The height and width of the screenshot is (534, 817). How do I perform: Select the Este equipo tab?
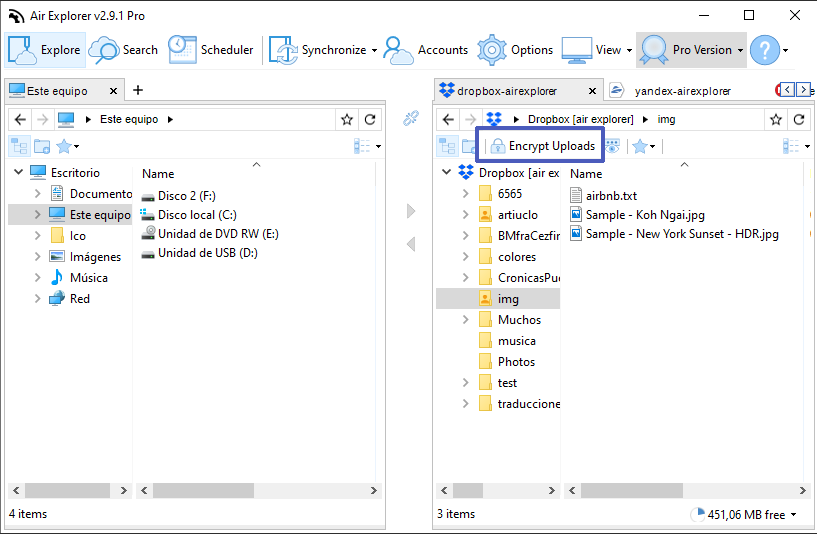point(57,91)
